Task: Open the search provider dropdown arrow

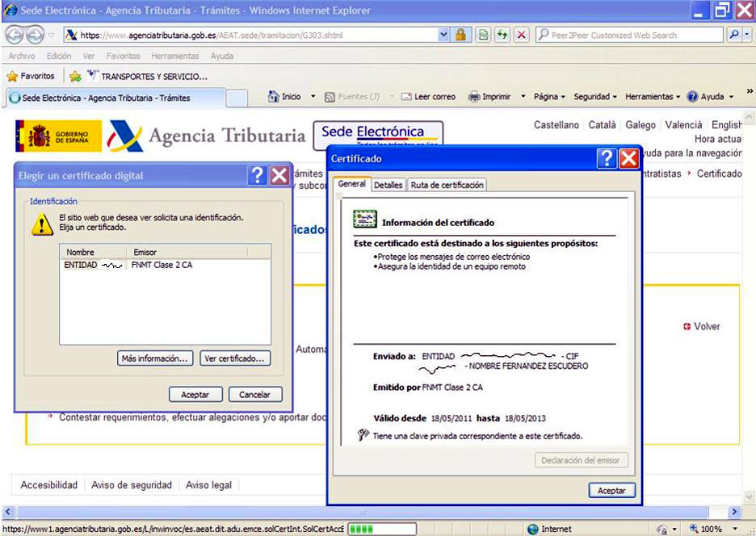Action: click(x=747, y=35)
